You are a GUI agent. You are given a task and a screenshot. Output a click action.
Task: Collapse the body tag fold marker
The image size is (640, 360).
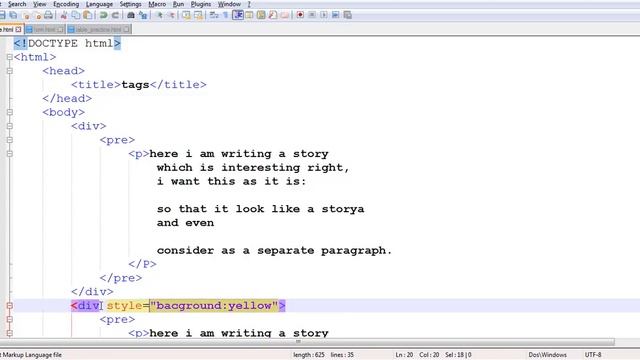9,112
